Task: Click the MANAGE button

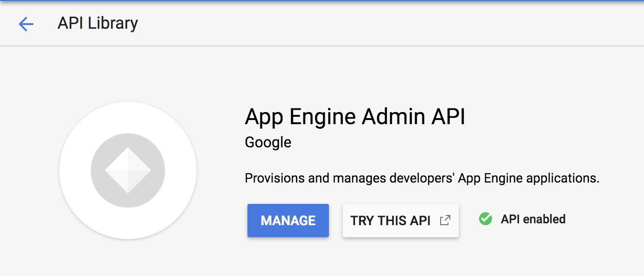Action: [x=288, y=221]
